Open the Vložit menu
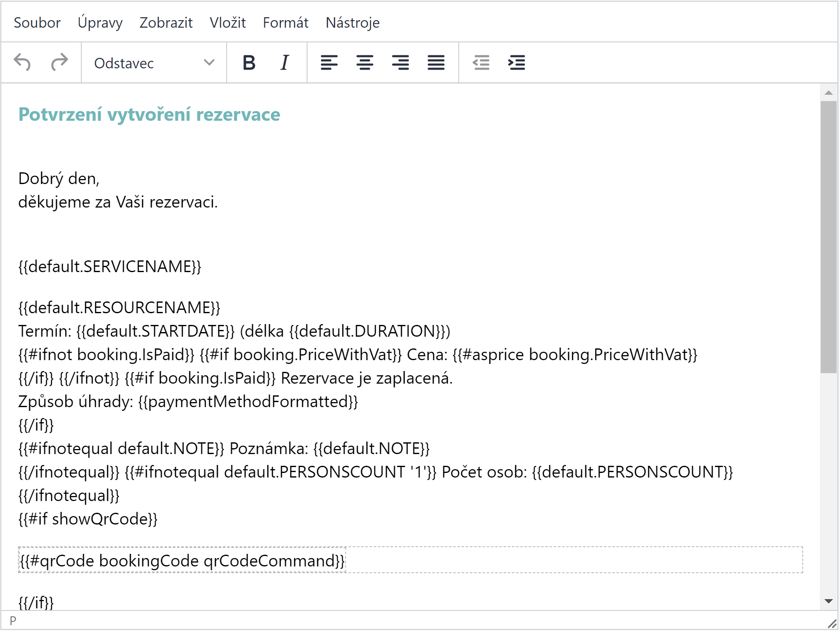Screen dimensions: 840x631 (227, 23)
